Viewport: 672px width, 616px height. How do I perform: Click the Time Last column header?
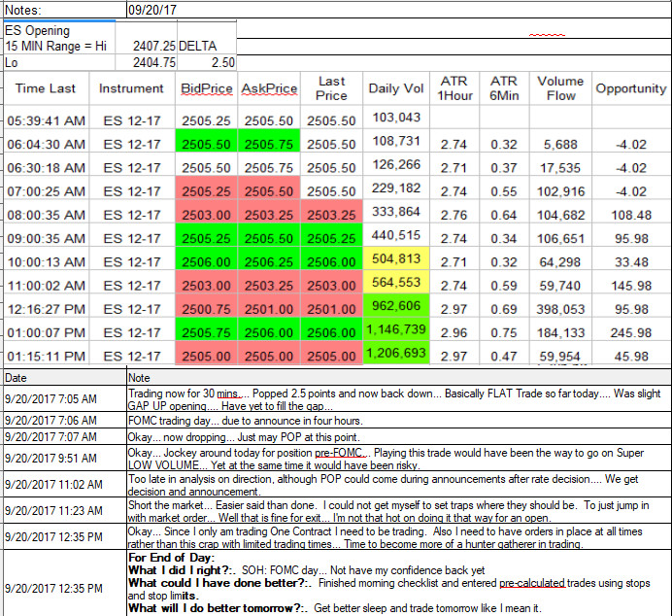(x=46, y=88)
